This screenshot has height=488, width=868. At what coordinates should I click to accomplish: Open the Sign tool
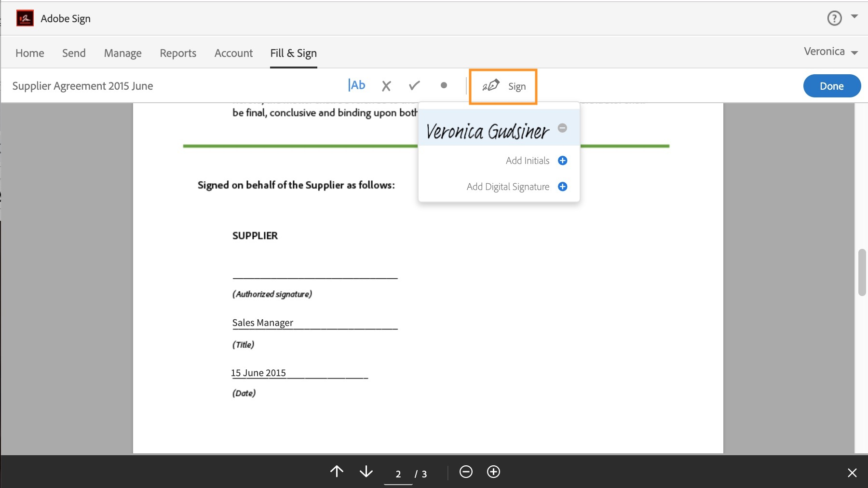[503, 86]
